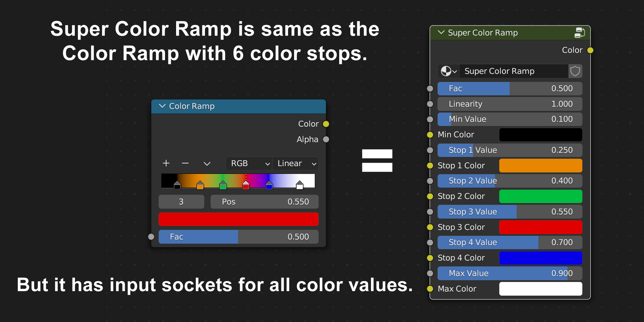Open the red active stop color swatch
The width and height of the screenshot is (644, 322).
(x=238, y=219)
